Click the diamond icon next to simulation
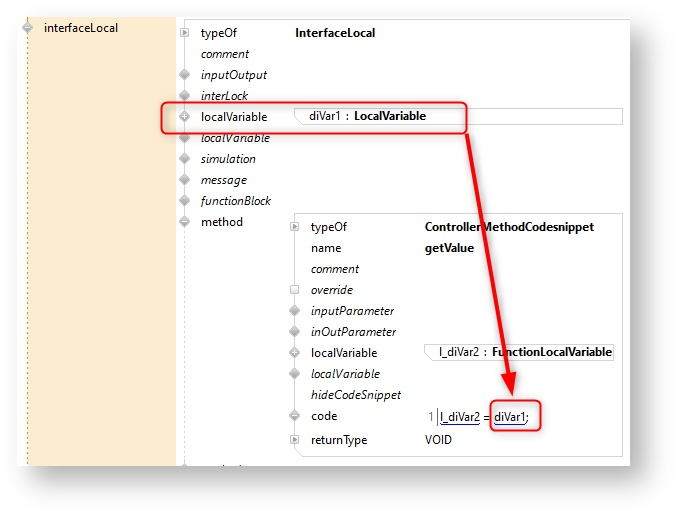This screenshot has width=678, height=514. tap(184, 159)
